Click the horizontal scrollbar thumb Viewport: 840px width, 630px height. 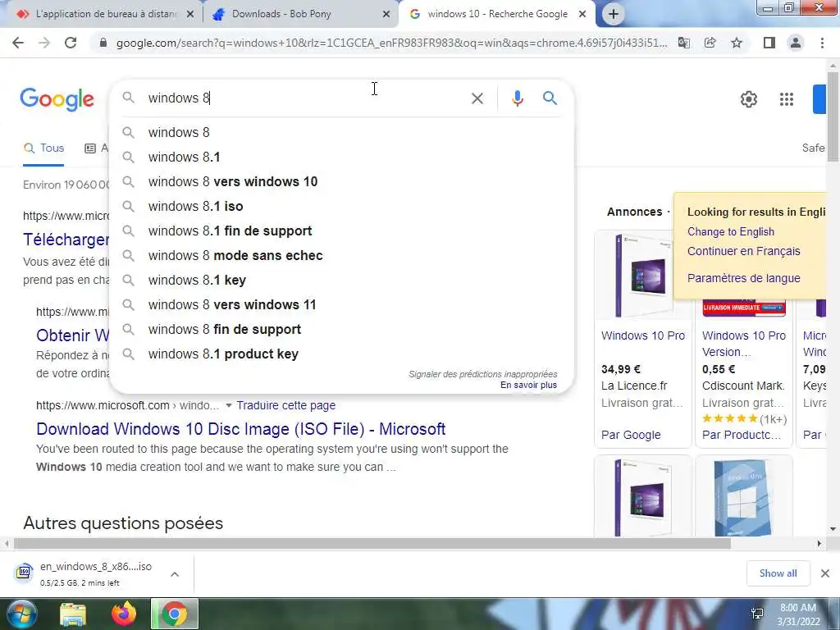[372, 544]
